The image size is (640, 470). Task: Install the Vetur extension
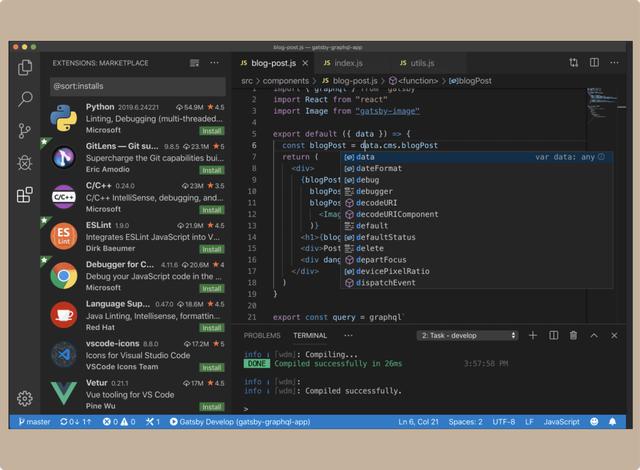(212, 407)
